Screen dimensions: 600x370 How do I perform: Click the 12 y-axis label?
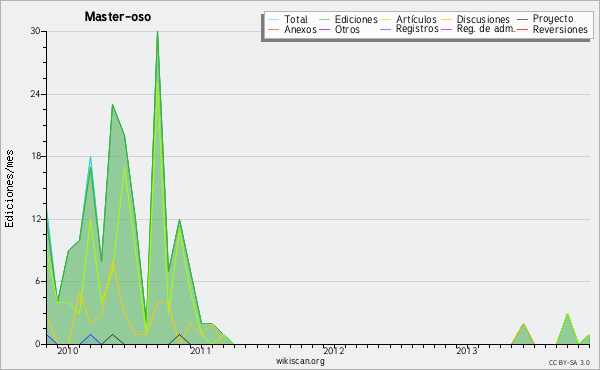(x=36, y=219)
